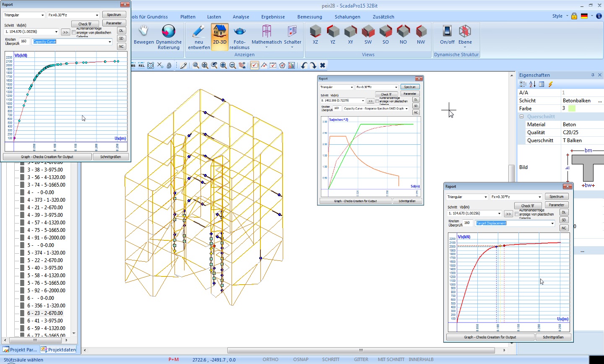Open the Target Displacement graph type dropdown
Screen dimensions: 604x364
click(552, 224)
